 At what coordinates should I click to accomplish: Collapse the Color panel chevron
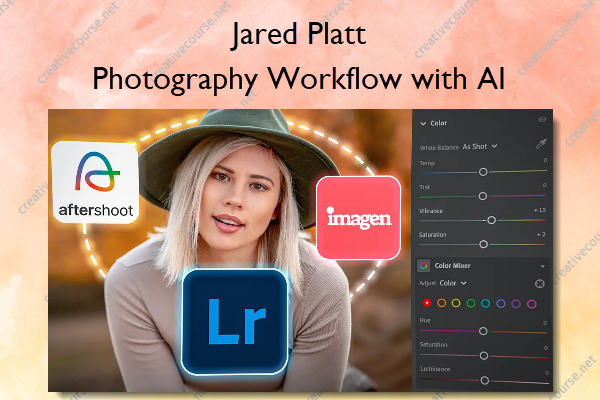coord(423,123)
